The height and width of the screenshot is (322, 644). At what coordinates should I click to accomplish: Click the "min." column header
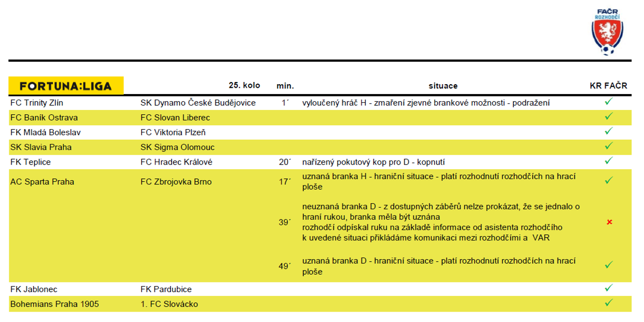click(285, 86)
